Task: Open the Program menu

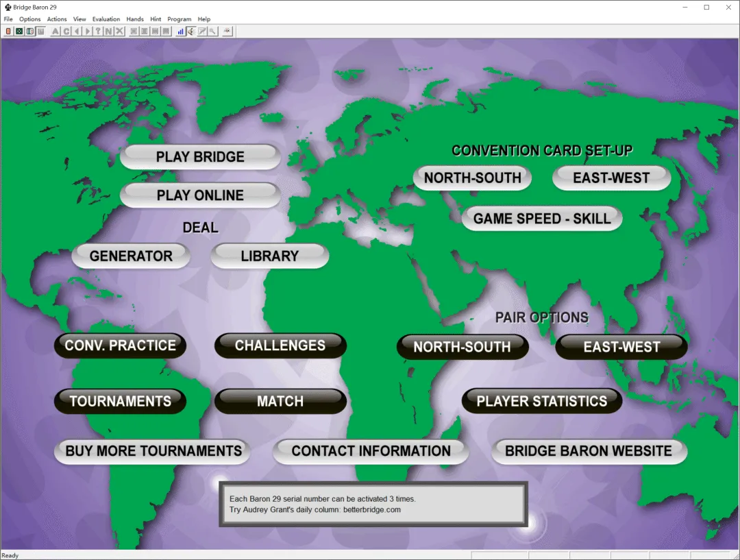Action: pos(180,19)
